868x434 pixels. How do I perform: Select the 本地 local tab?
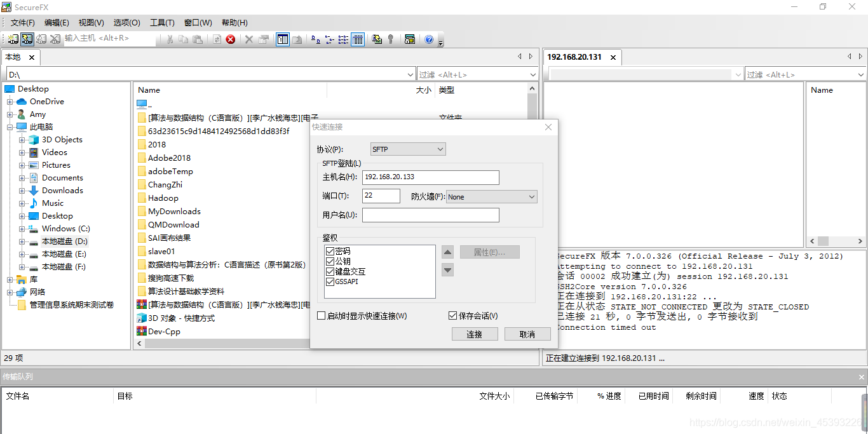[13, 57]
